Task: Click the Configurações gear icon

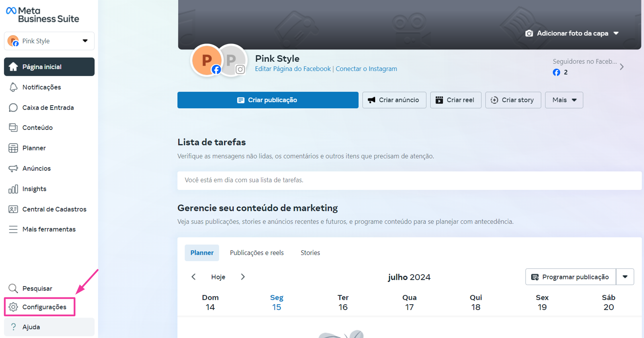Action: (x=13, y=307)
